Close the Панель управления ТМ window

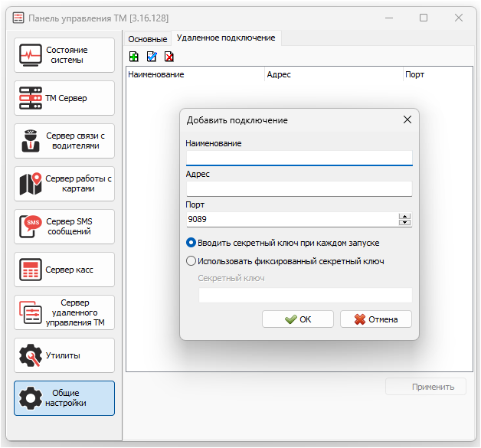pyautogui.click(x=459, y=18)
